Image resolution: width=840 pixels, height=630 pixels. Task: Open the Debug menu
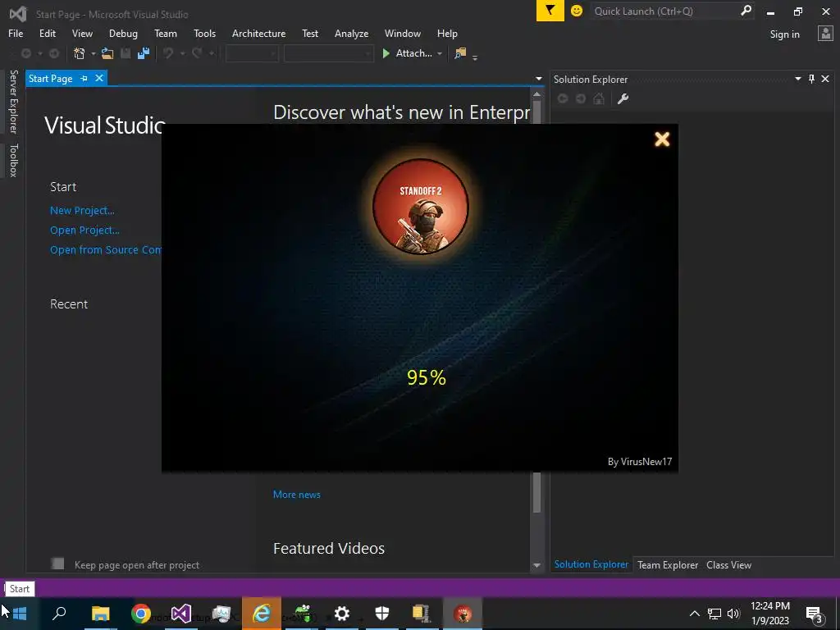coord(123,33)
